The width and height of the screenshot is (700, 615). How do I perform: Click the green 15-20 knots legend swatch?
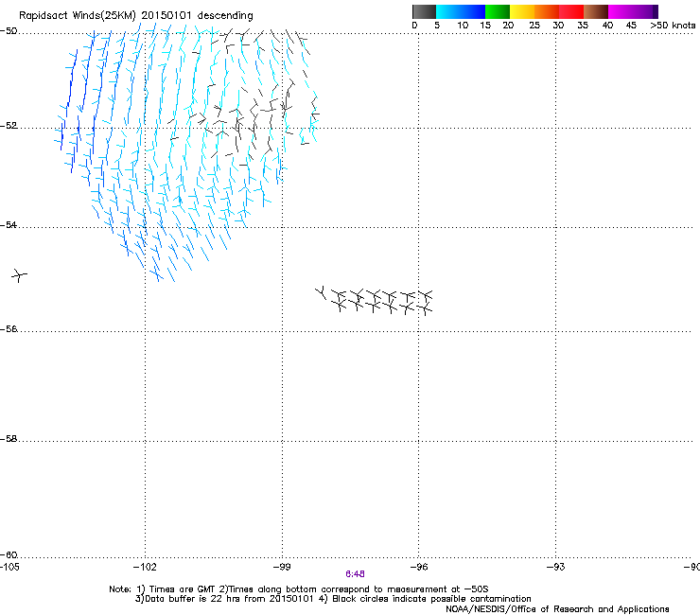(x=498, y=11)
